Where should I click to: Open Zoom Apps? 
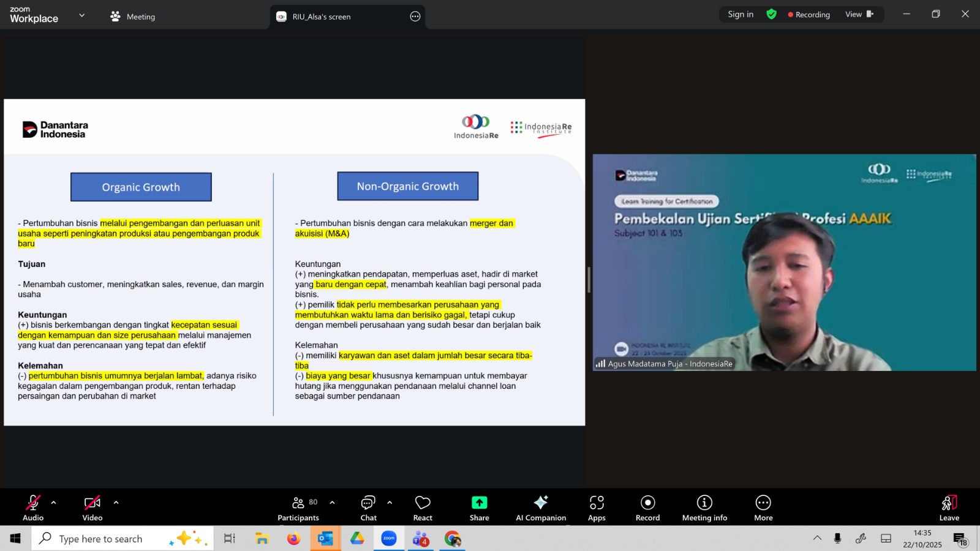coord(597,508)
